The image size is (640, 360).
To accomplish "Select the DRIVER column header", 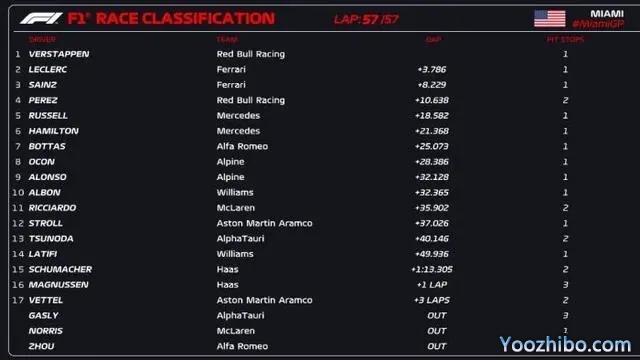I will 42,40.
